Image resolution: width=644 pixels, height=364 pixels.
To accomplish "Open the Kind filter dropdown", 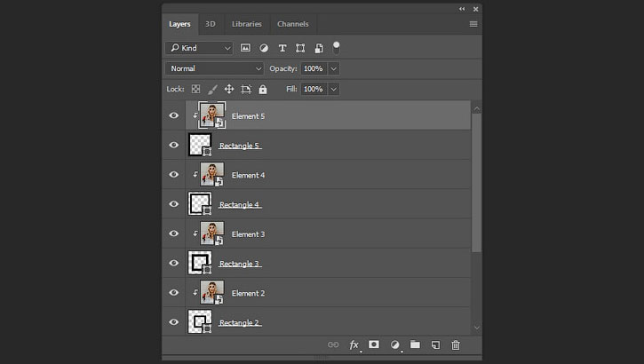I will click(x=199, y=48).
